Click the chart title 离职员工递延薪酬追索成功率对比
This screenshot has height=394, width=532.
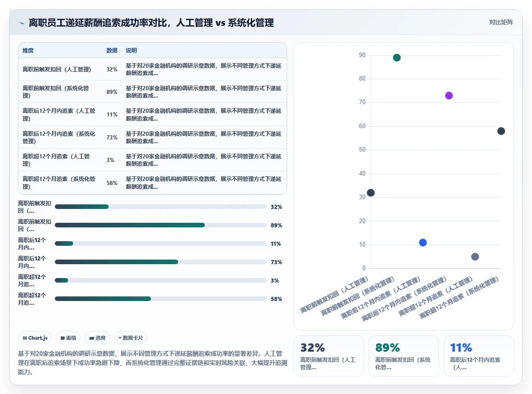coord(151,23)
